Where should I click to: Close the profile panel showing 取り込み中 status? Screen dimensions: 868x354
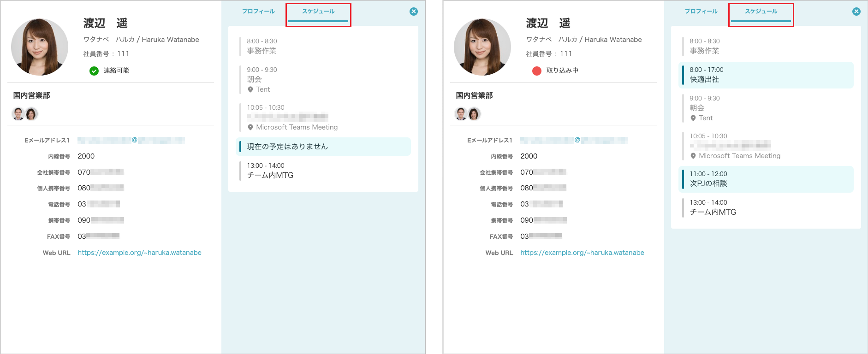[x=856, y=12]
